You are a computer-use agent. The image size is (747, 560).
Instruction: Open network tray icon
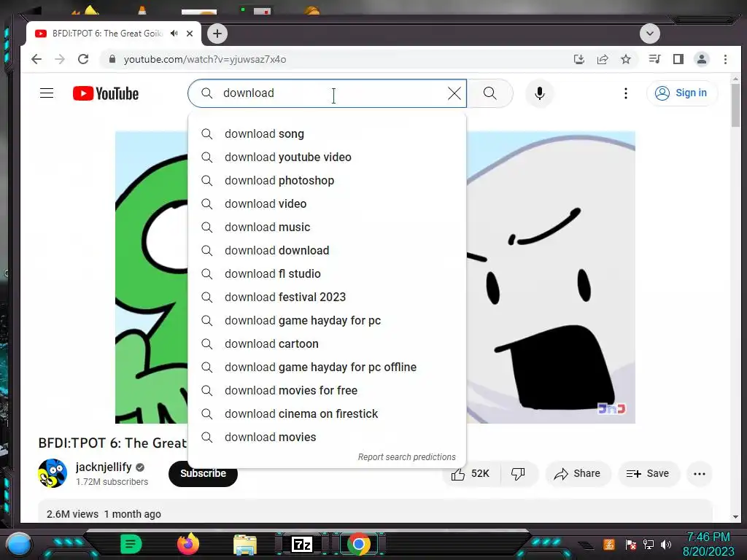click(x=648, y=544)
